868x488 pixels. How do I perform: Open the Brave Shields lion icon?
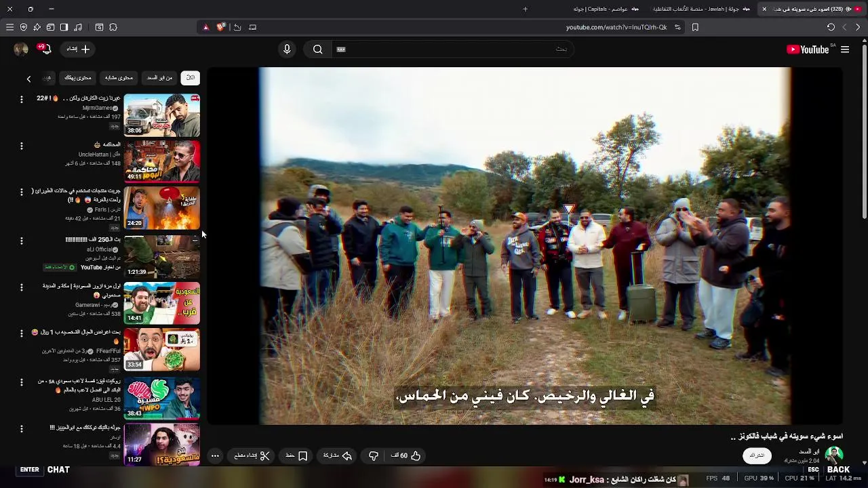(x=220, y=27)
